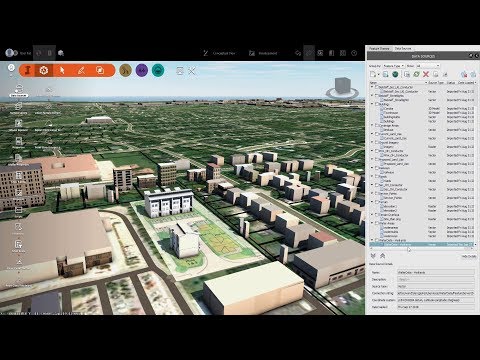The height and width of the screenshot is (360, 480).
Task: Collapse the Coverage Areas group arrow
Action: coord(372,125)
